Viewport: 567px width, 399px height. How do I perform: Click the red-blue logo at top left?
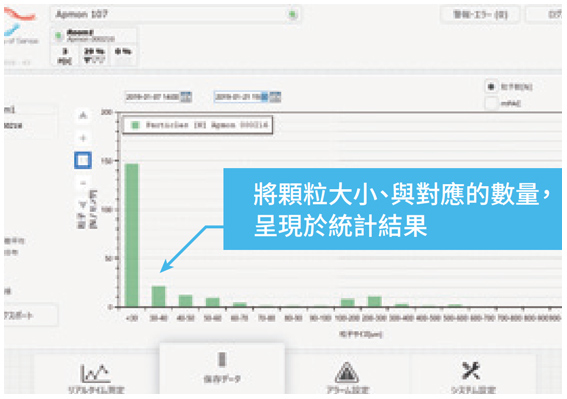pyautogui.click(x=20, y=22)
